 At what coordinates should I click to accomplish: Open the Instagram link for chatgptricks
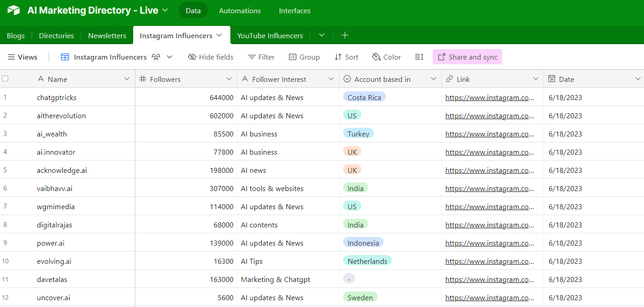pyautogui.click(x=490, y=97)
